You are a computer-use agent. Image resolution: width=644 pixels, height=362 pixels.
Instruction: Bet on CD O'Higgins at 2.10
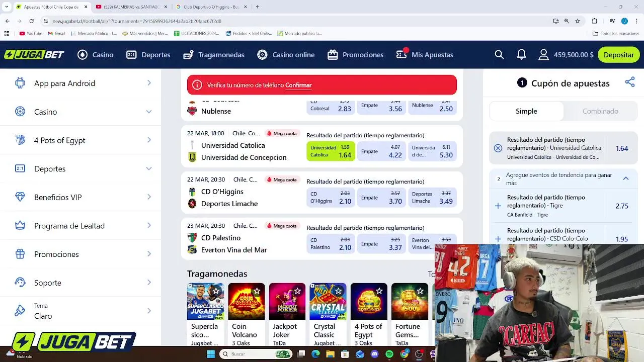click(331, 198)
